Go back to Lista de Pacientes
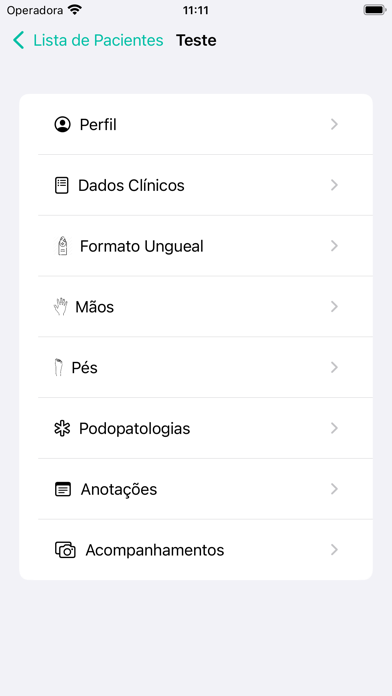 pyautogui.click(x=88, y=40)
